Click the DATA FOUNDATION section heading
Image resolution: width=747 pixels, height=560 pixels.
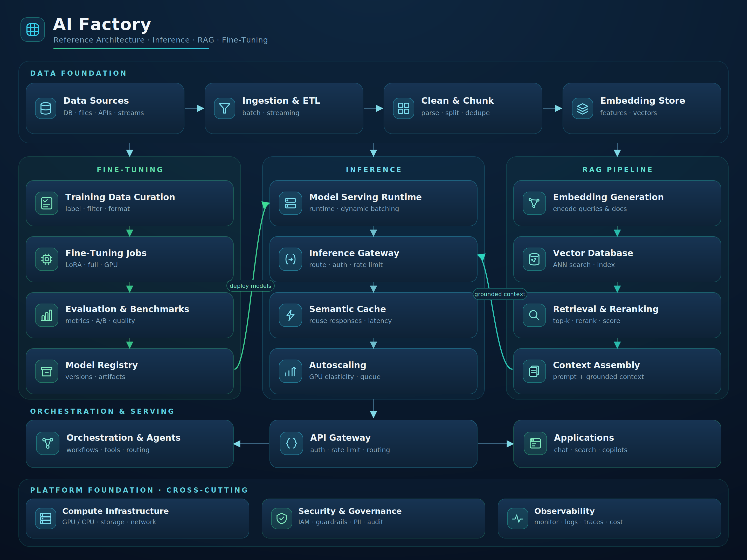[x=78, y=73]
